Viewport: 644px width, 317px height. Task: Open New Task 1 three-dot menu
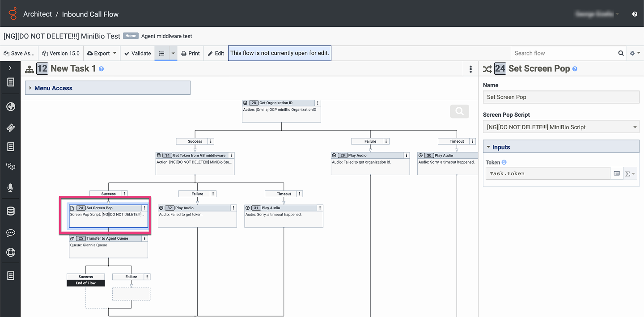(470, 69)
